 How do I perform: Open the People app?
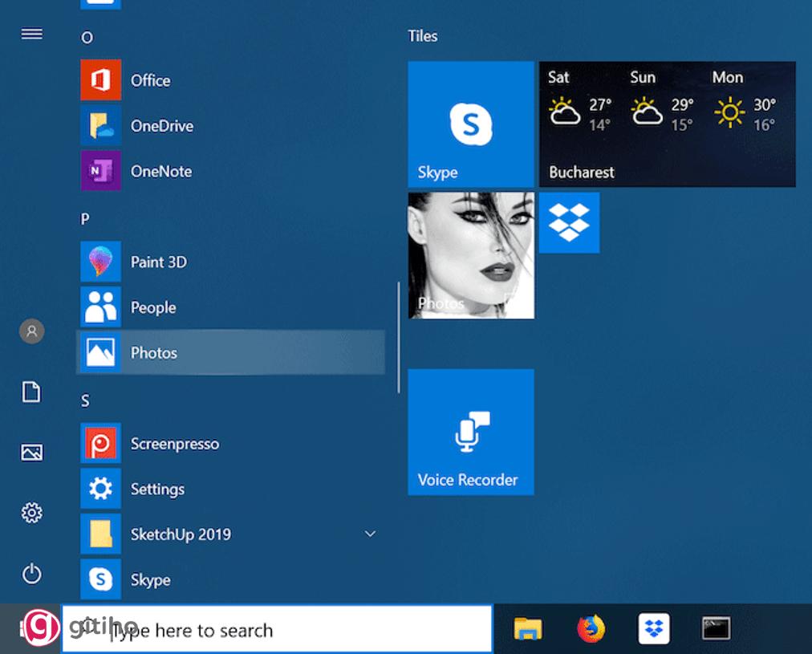(152, 307)
